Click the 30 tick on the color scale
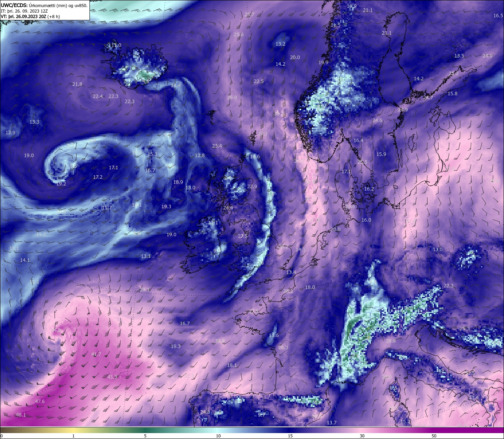 point(362,436)
